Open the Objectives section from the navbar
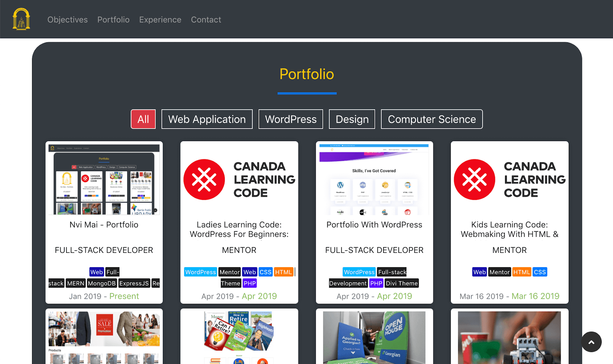The height and width of the screenshot is (364, 613). coord(67,20)
